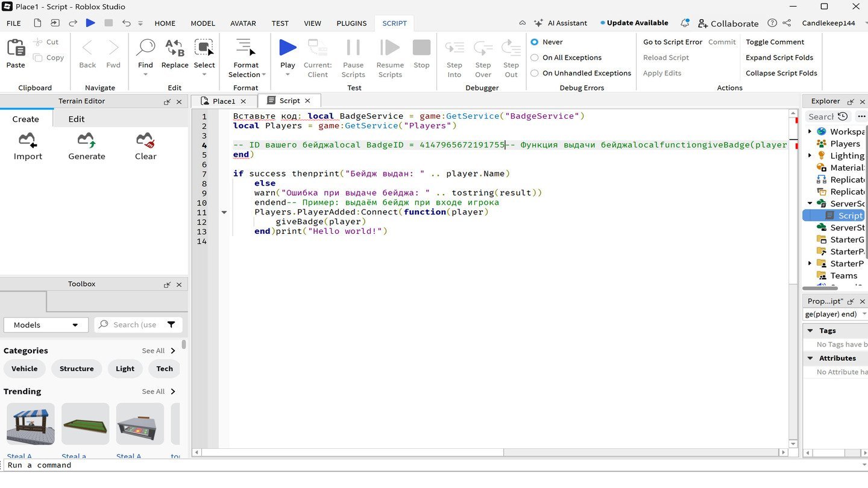Click the Generate terrain icon

[x=87, y=140]
